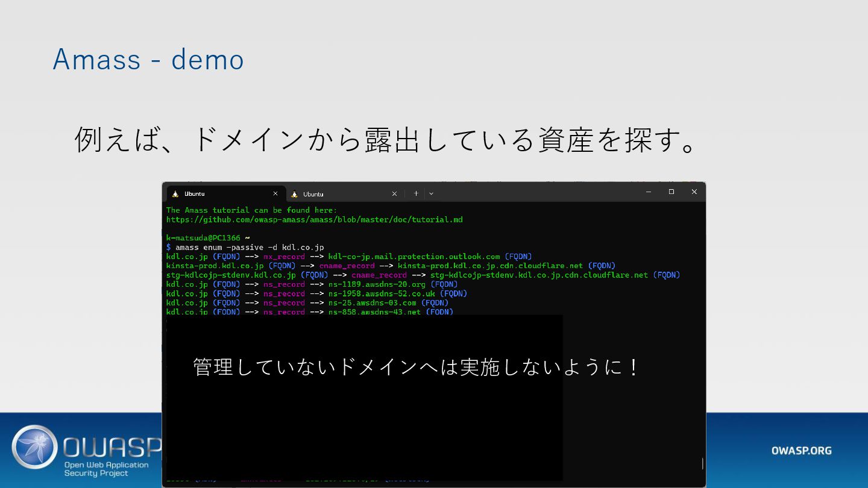Select ns-25.awsdns-03.com text
Image resolution: width=868 pixels, height=488 pixels.
[x=373, y=302]
